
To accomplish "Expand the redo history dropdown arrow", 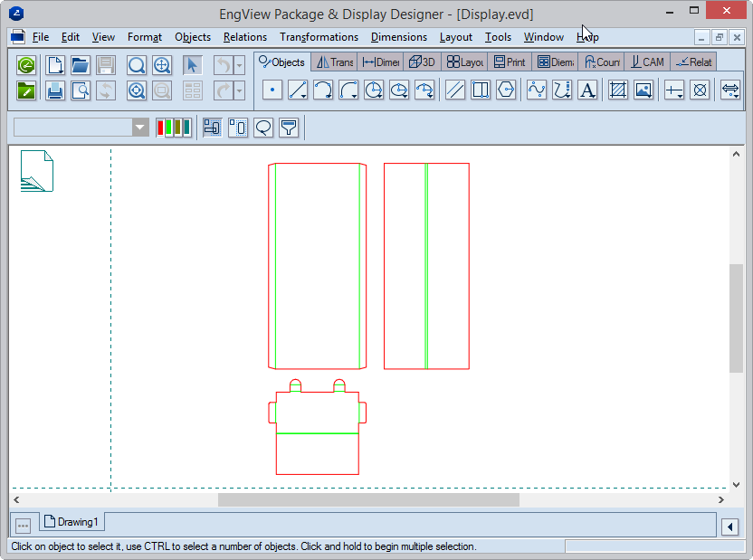I will pyautogui.click(x=239, y=90).
